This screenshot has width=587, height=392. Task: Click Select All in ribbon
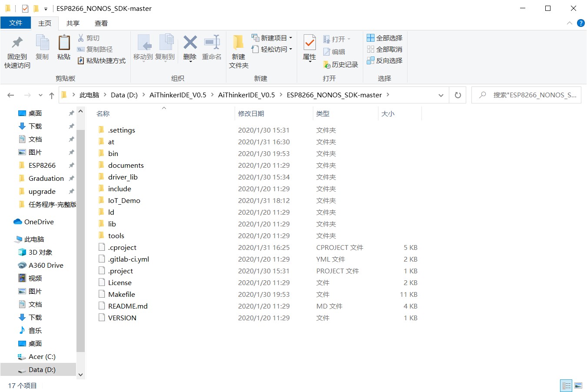click(x=385, y=38)
